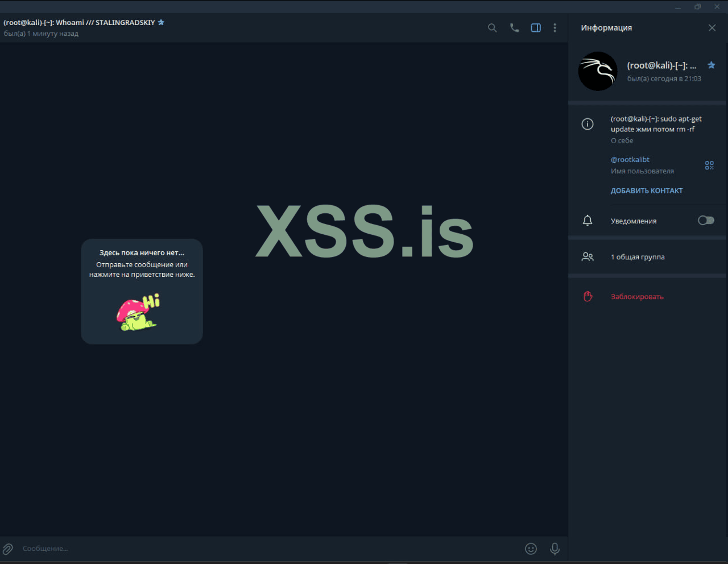Send the Hi mushroom greeting sticker
The height and width of the screenshot is (564, 728).
(138, 313)
